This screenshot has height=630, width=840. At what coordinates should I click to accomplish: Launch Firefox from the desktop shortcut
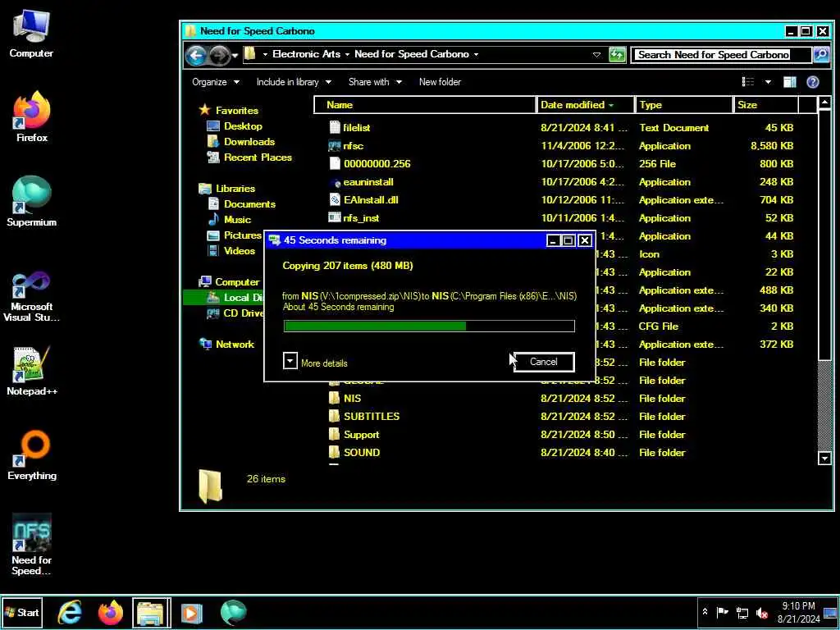pos(32,116)
